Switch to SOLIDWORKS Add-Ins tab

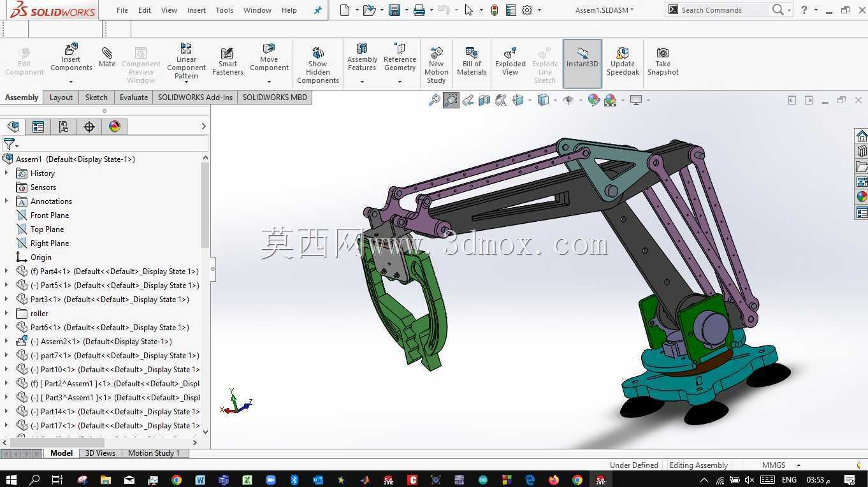pos(195,98)
